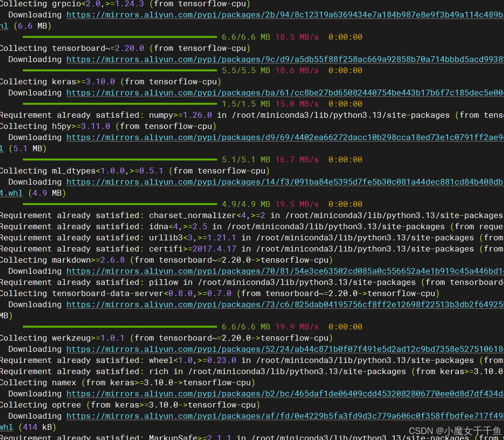Click 'Collecting namex' line

127,382
